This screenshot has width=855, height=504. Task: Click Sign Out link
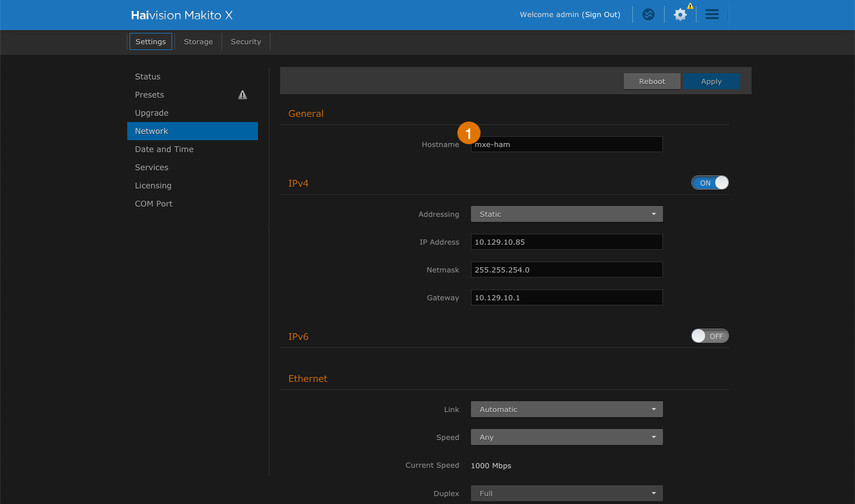(x=601, y=14)
